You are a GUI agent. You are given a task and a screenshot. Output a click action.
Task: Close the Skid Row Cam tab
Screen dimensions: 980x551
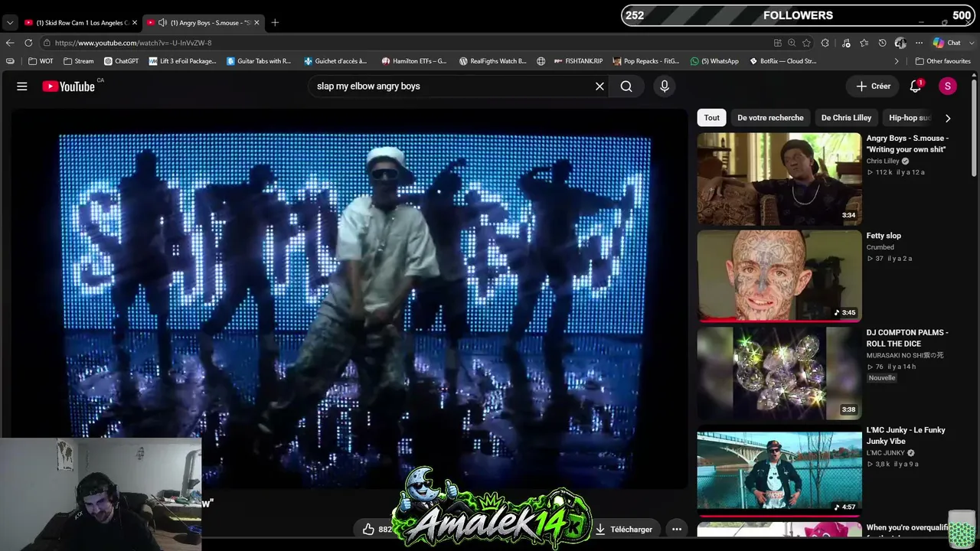(x=135, y=22)
